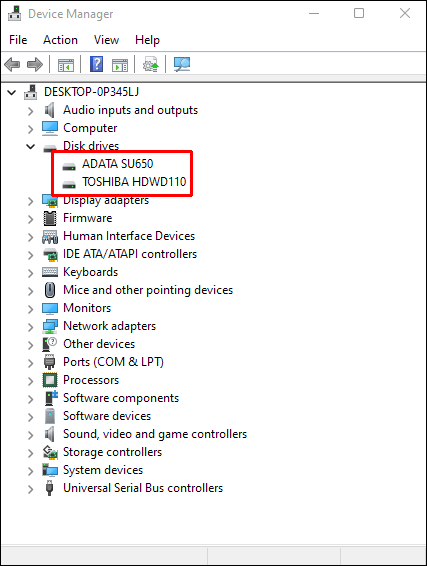The width and height of the screenshot is (427, 566).
Task: Click the Update Device Driver toolbar icon
Action: 151,64
